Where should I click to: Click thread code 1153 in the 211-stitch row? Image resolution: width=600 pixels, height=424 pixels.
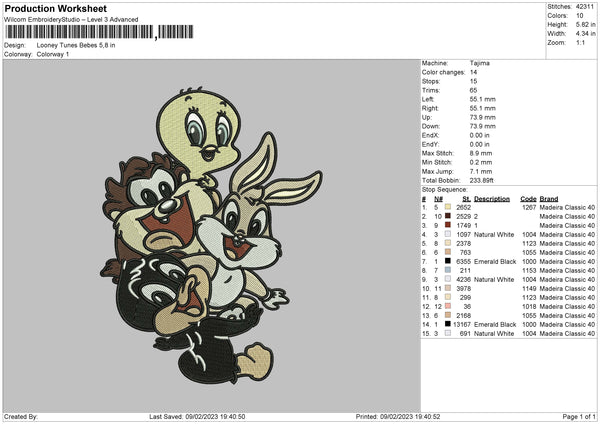tap(529, 271)
